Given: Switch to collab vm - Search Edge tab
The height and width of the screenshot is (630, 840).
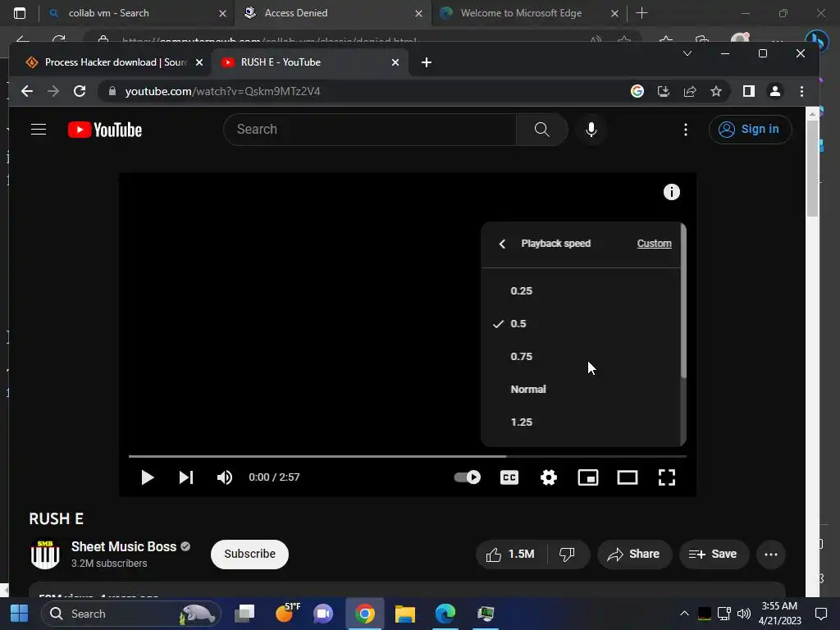Looking at the screenshot, I should click(137, 13).
